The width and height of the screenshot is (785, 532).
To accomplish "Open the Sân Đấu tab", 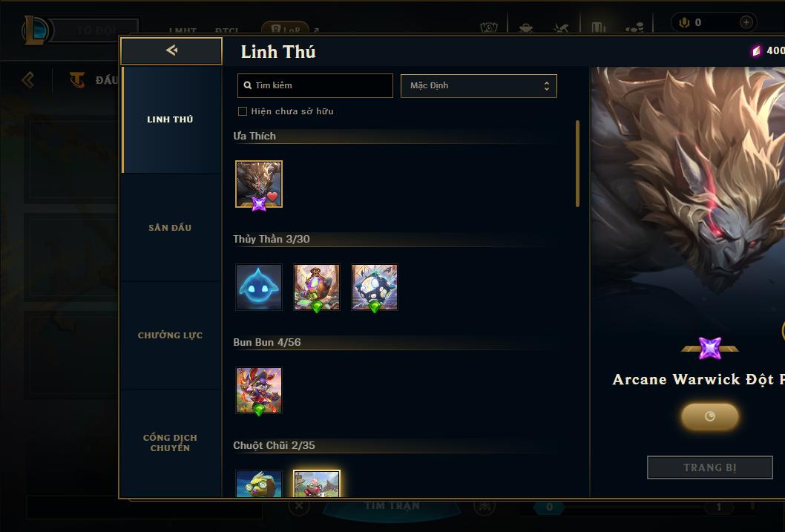I will (170, 228).
